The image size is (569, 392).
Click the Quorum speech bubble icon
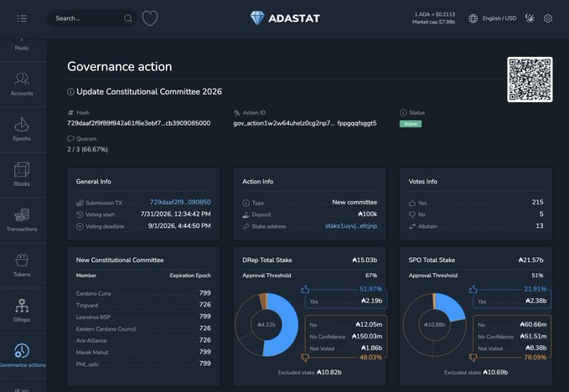(x=70, y=138)
